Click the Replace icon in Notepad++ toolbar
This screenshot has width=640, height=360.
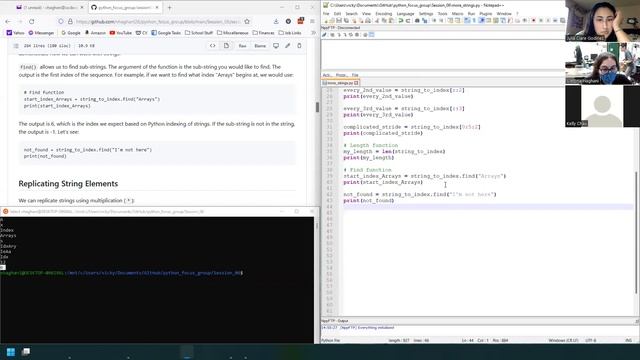pos(424,20)
